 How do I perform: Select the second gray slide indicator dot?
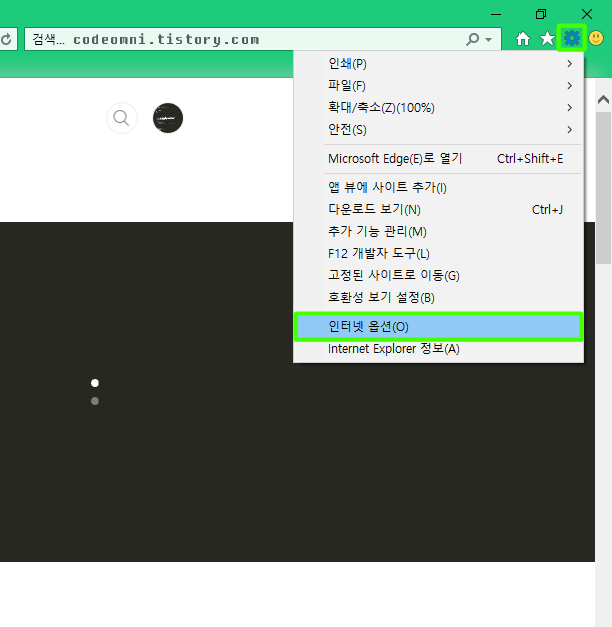coord(95,401)
